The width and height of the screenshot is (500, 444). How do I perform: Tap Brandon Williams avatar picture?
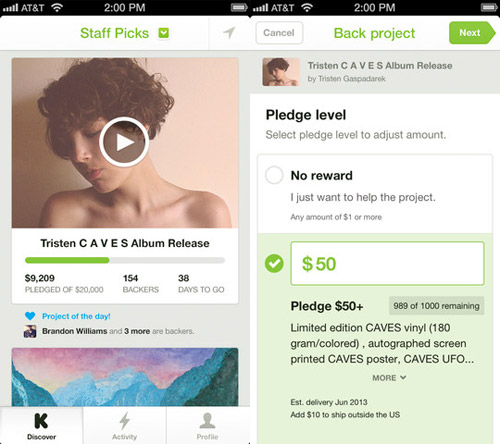(x=30, y=331)
